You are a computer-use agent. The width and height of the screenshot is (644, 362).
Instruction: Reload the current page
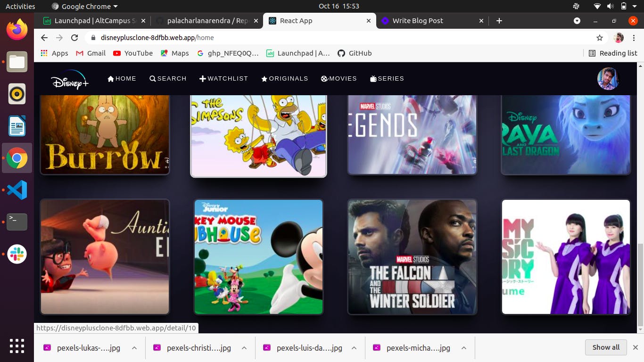pos(74,38)
